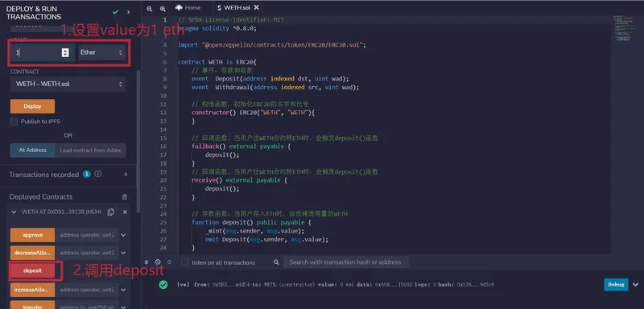Expand the approve function parameters
Image resolution: width=644 pixels, height=309 pixels.
[123, 235]
